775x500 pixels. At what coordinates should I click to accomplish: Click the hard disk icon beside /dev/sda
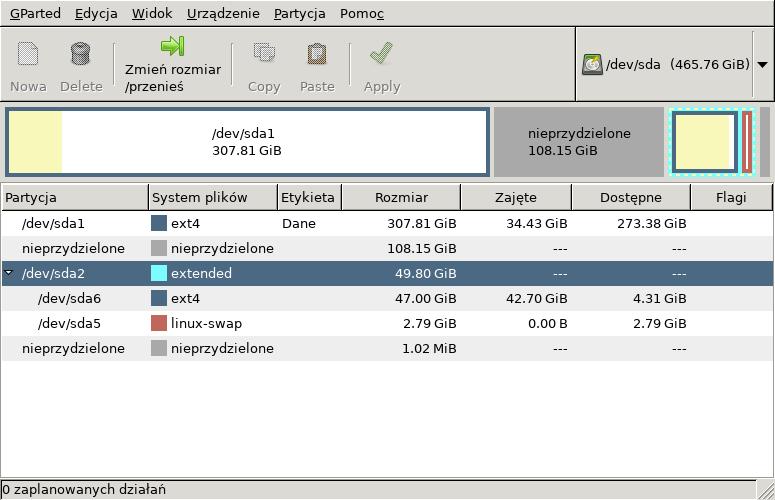tap(592, 64)
